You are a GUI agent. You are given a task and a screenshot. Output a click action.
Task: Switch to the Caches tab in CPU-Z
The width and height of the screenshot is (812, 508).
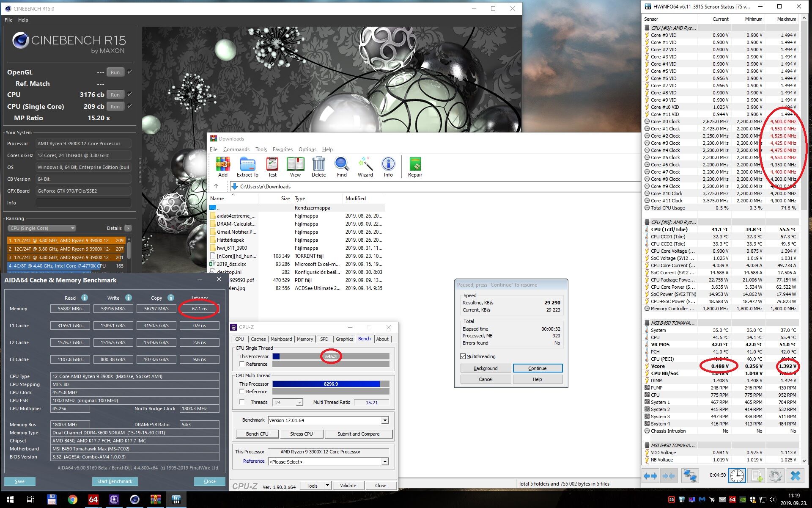click(258, 339)
